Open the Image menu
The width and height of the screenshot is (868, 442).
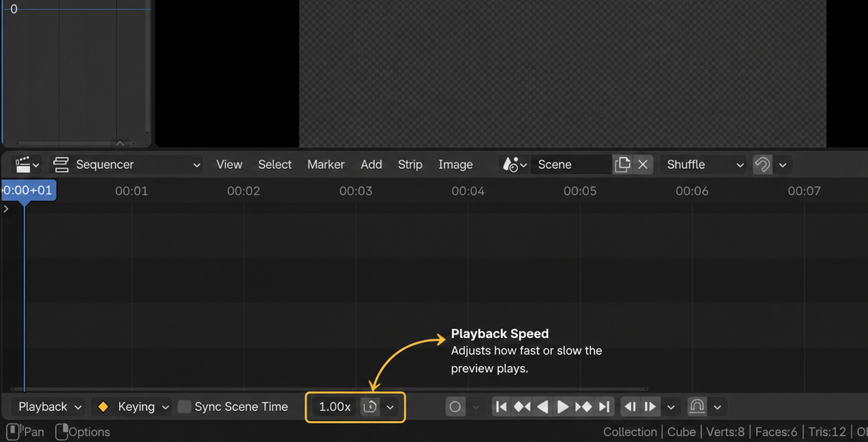coord(456,165)
